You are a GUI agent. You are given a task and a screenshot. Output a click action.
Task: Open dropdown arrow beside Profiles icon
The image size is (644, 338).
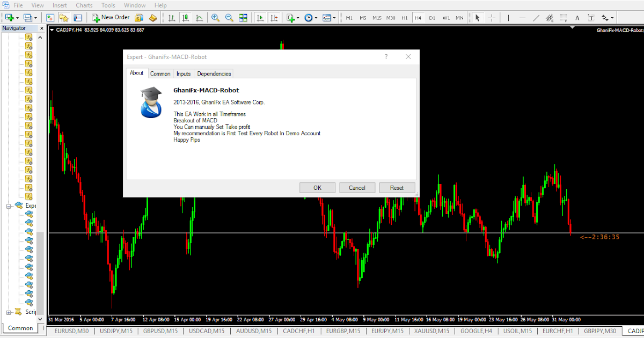[35, 18]
